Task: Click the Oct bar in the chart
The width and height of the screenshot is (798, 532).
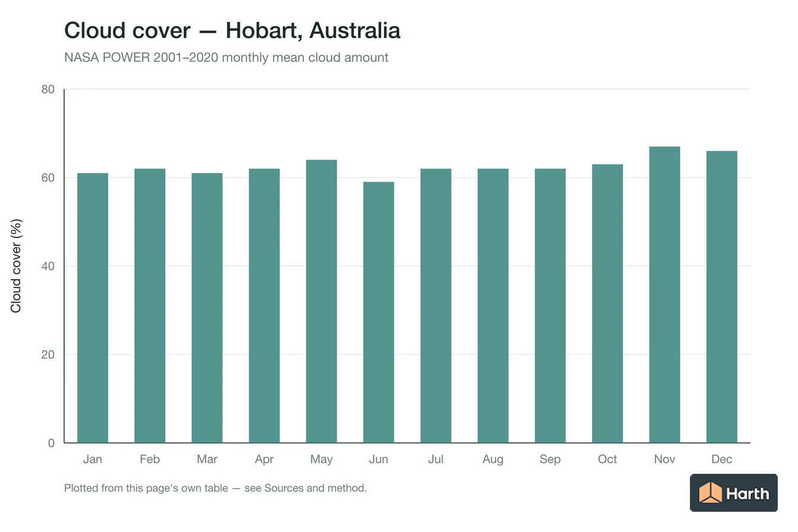Action: coord(607,303)
